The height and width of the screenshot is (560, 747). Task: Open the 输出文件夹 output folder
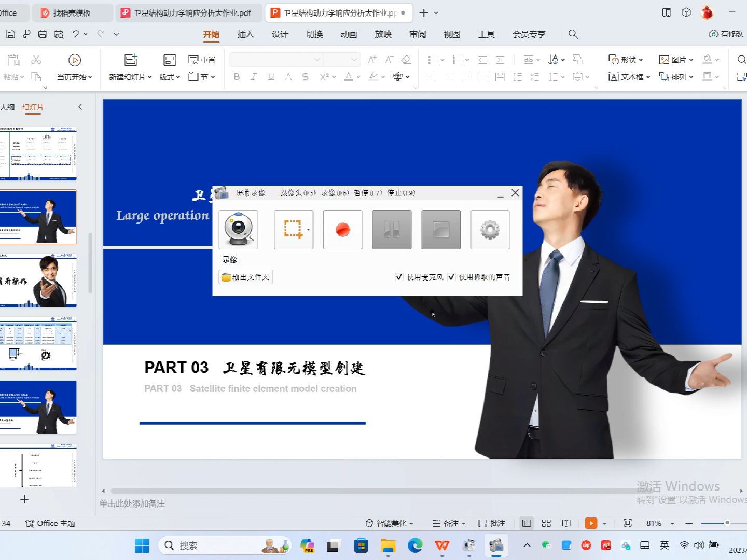245,277
